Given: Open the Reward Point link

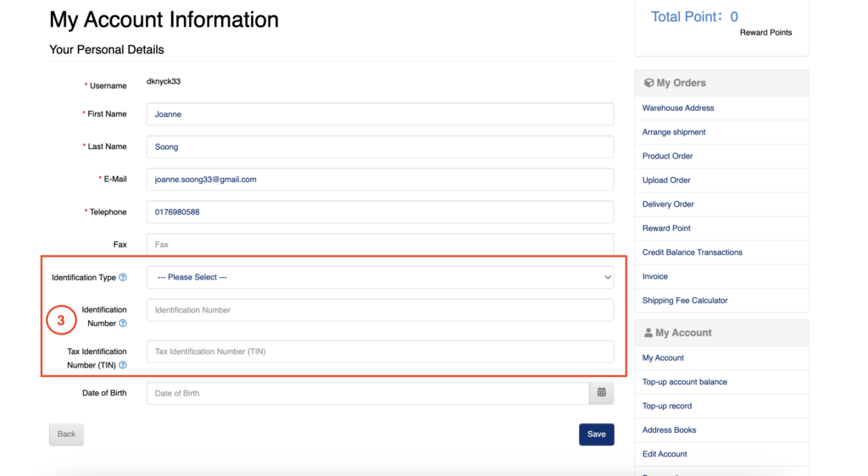Looking at the screenshot, I should (x=666, y=229).
